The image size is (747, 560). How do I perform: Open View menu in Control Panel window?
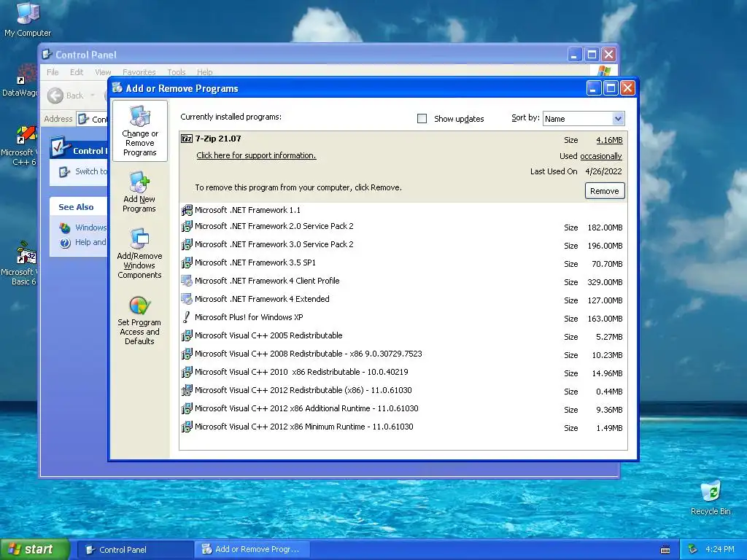click(103, 72)
